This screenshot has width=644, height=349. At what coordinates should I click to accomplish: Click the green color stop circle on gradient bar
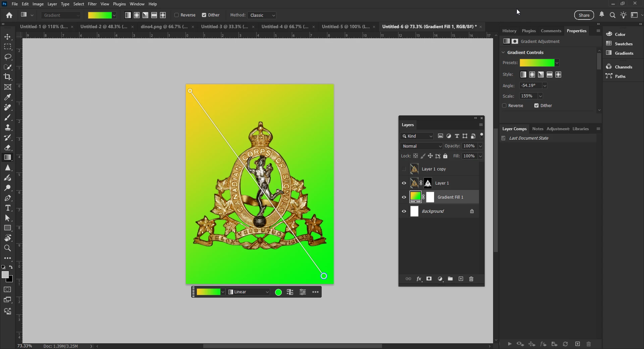(x=278, y=292)
